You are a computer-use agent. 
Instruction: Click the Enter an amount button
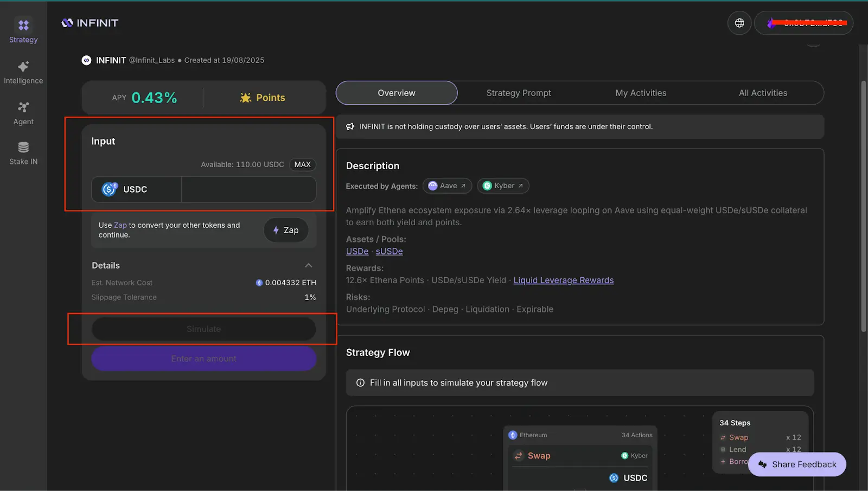(x=203, y=359)
